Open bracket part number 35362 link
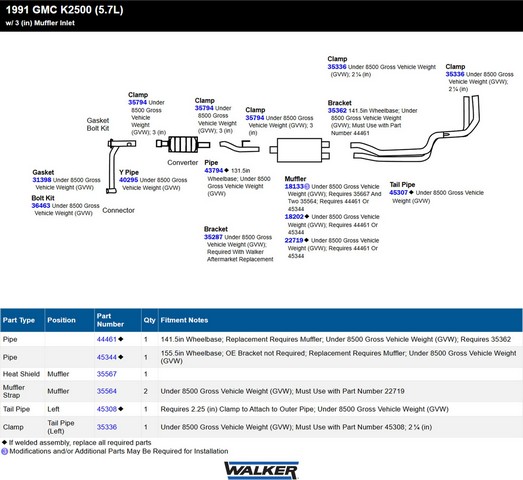The height and width of the screenshot is (480, 523). point(337,110)
